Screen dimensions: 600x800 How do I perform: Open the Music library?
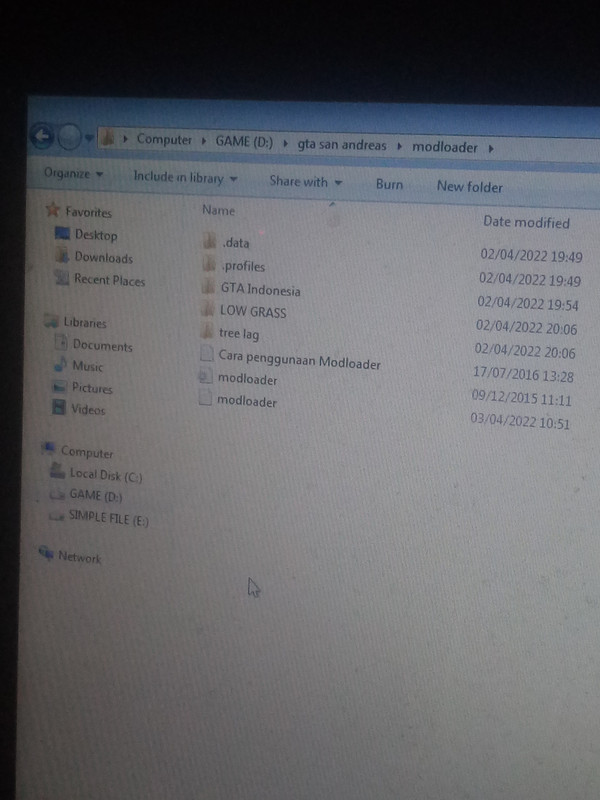(x=87, y=366)
